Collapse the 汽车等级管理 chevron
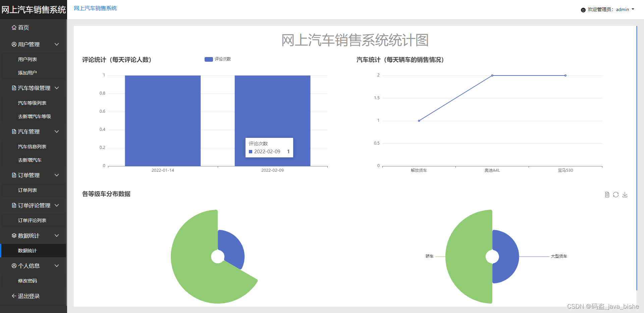 57,88
